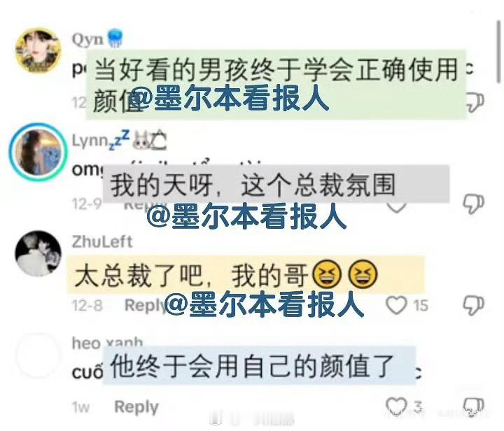Visit Qyn's profile via username
504x431 pixels.
click(x=87, y=39)
